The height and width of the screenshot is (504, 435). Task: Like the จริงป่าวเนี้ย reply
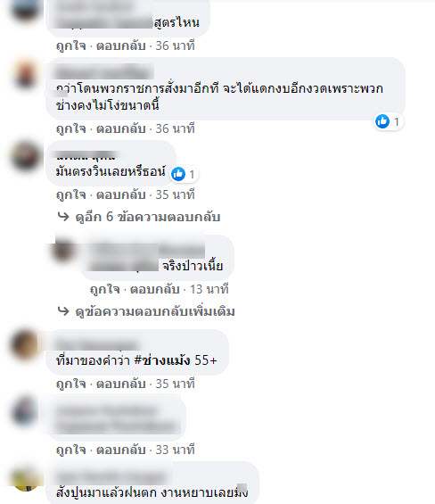coord(104,289)
